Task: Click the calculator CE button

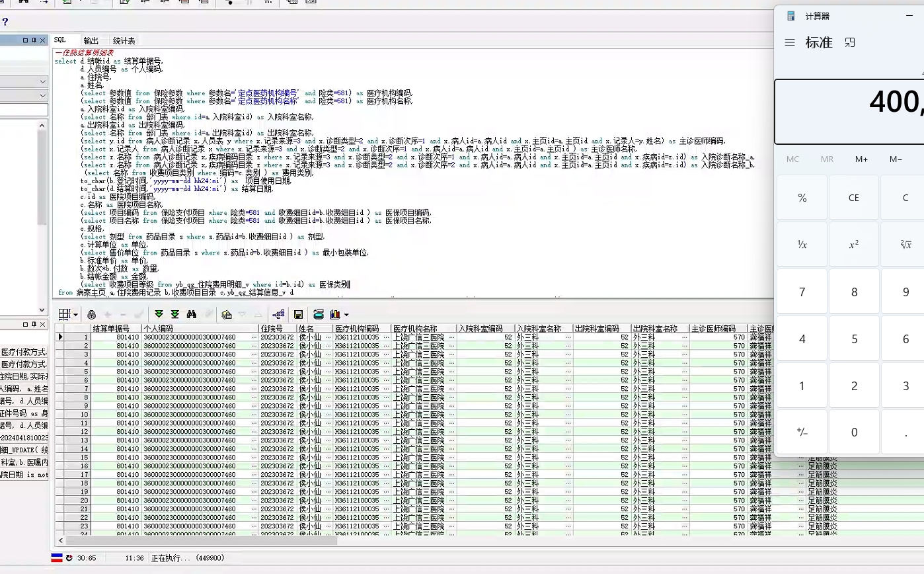Action: [x=854, y=198]
